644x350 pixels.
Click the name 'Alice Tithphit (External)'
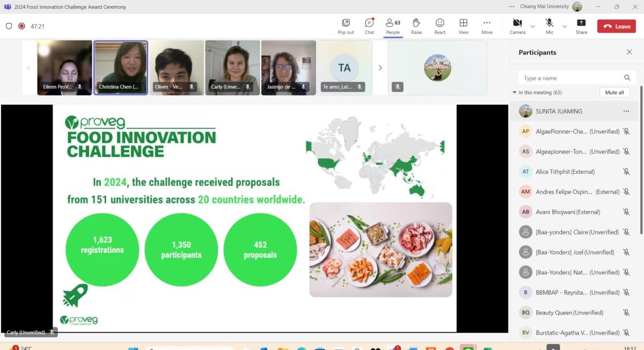[x=565, y=172]
